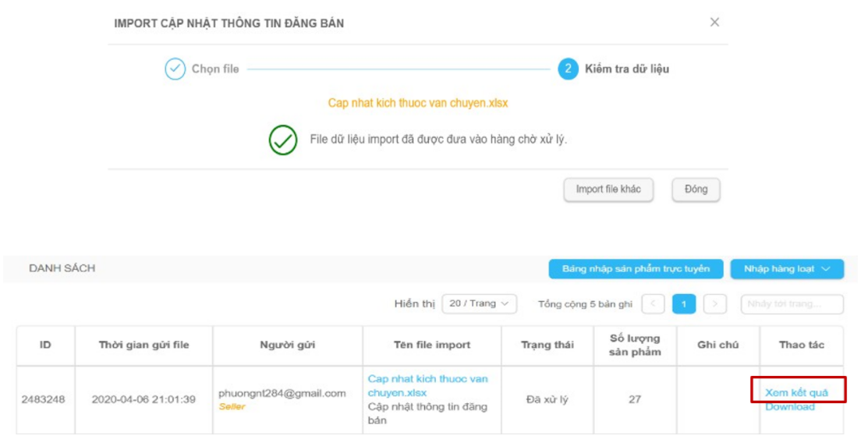Go to the previous page arrow
This screenshot has width=868, height=443.
pos(653,304)
